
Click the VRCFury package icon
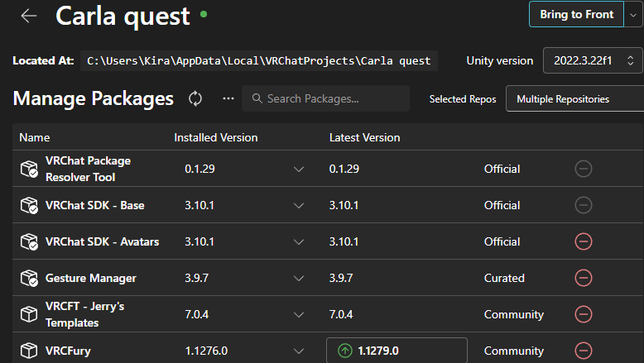(29, 351)
